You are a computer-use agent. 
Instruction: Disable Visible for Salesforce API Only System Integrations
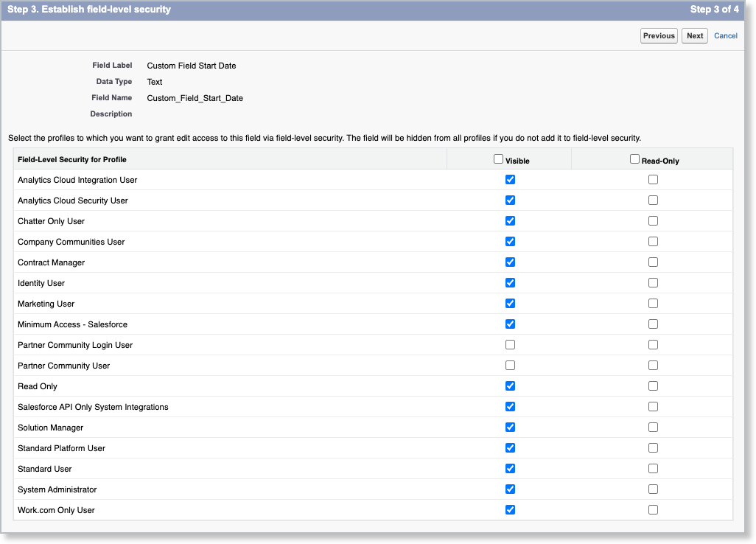511,406
